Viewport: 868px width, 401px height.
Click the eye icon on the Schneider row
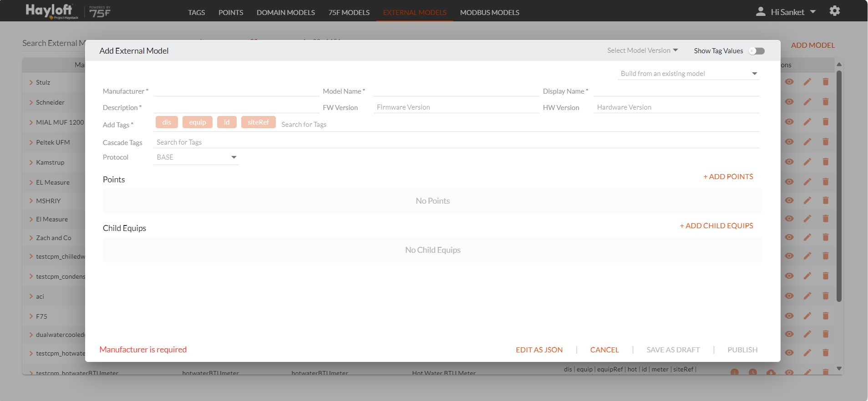(789, 102)
